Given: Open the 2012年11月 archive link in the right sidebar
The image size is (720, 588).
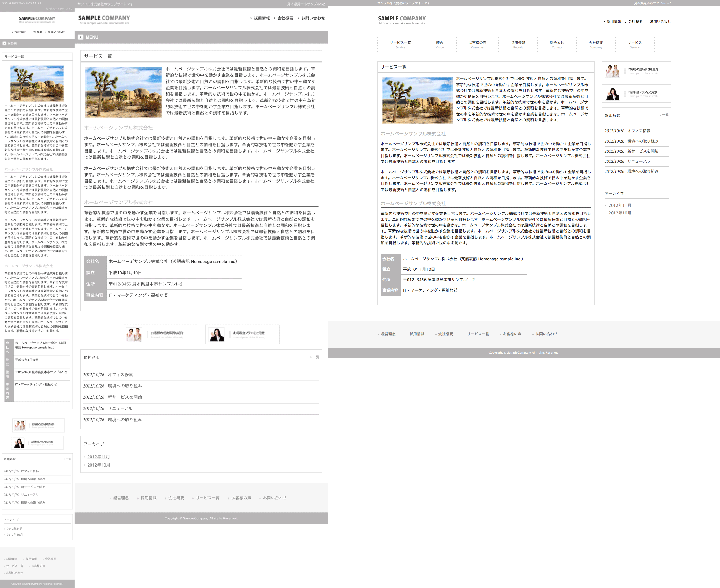Looking at the screenshot, I should click(619, 205).
